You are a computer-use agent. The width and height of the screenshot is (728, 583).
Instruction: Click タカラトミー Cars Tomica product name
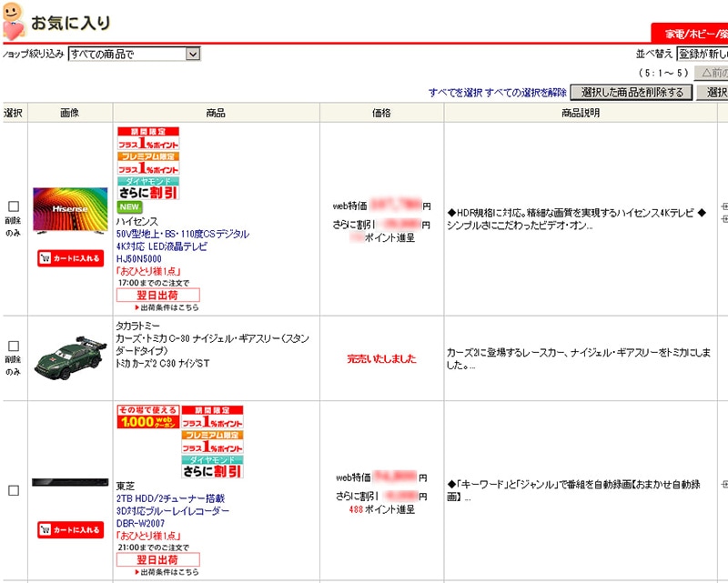coord(213,345)
